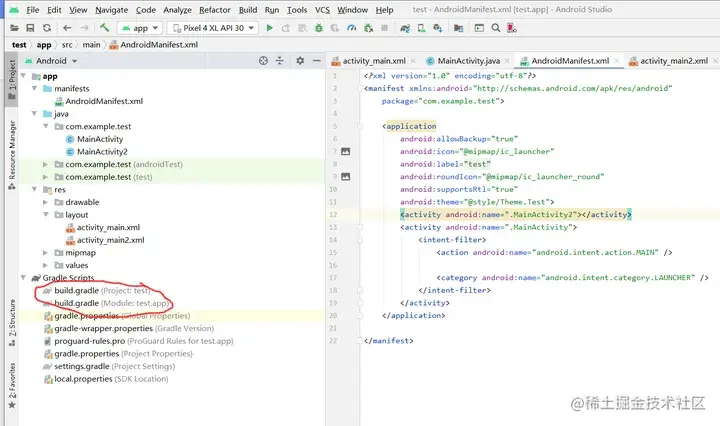Viewport: 720px width, 426px height.
Task: Select proguard-rules.pro in the tree
Action: [138, 341]
